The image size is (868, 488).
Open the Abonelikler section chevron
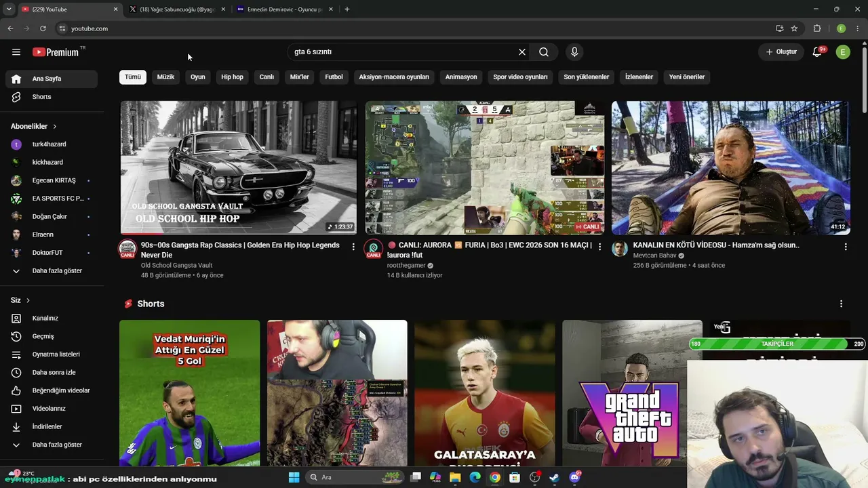pyautogui.click(x=55, y=127)
